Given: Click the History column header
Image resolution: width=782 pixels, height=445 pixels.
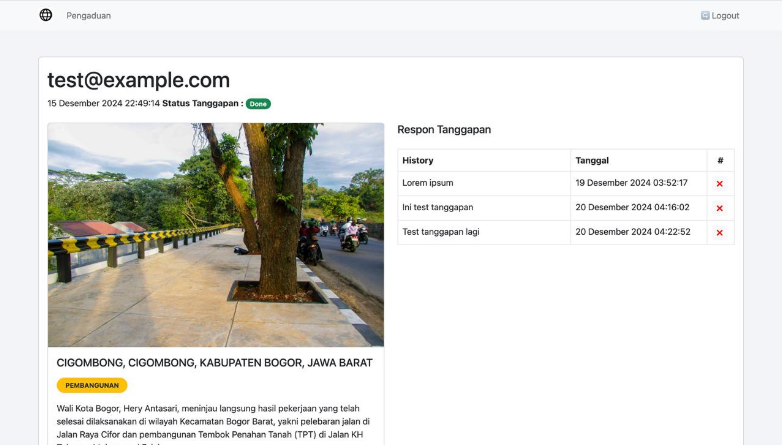Looking at the screenshot, I should (x=418, y=160).
